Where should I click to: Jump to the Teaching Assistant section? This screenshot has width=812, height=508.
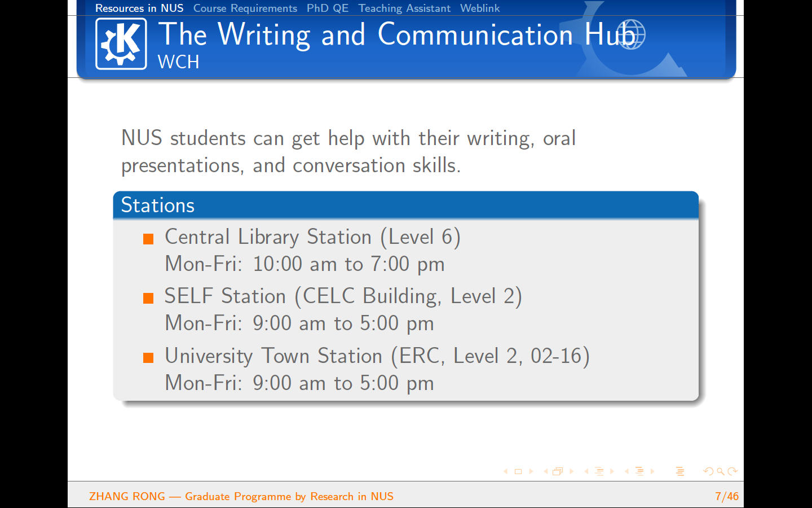point(404,8)
